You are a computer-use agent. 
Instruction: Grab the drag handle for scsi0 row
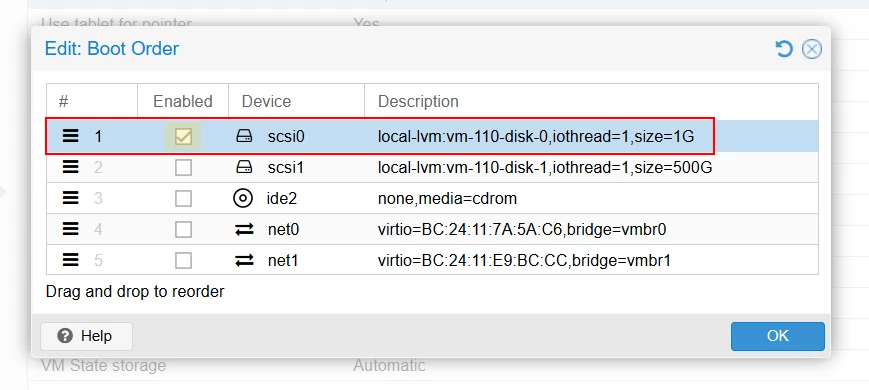click(x=70, y=136)
